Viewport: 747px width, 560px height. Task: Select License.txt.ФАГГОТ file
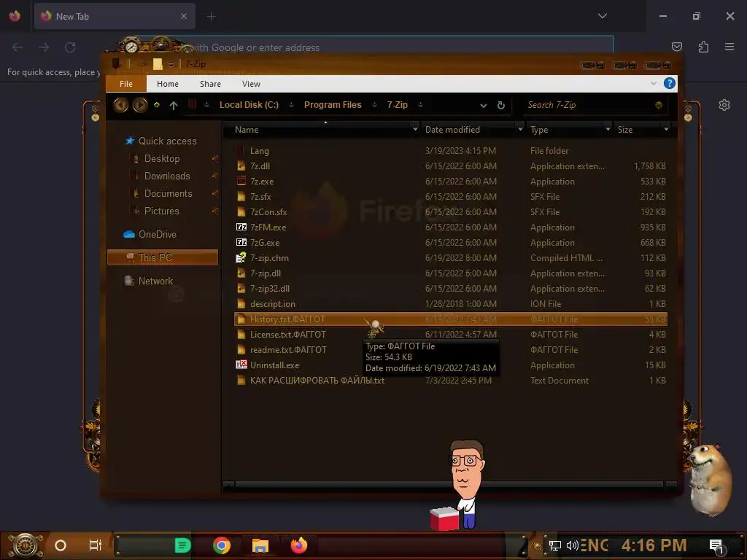(x=287, y=334)
